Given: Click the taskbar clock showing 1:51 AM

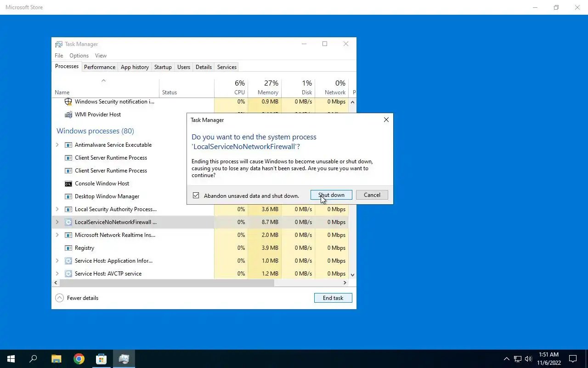Looking at the screenshot, I should [549, 359].
